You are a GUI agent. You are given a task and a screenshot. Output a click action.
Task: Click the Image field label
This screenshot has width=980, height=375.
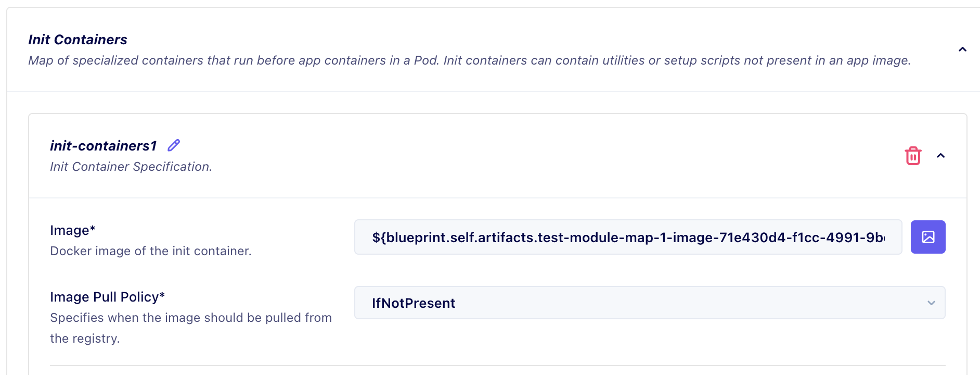point(70,230)
